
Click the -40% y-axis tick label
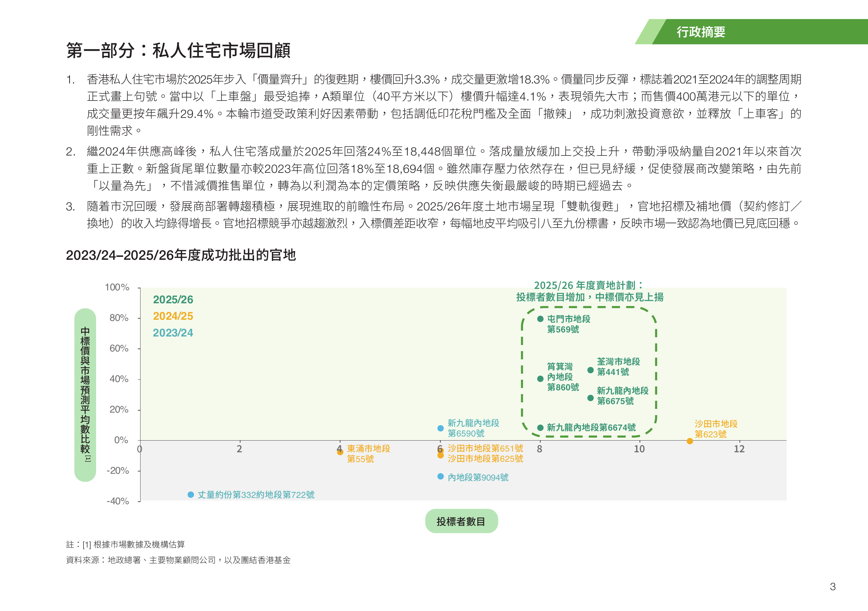118,501
